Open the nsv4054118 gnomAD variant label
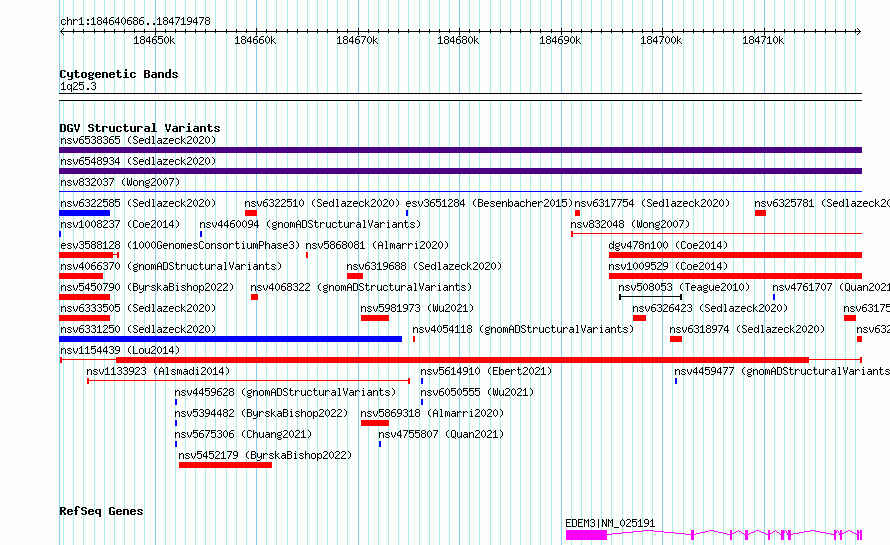This screenshot has width=890, height=545. click(x=523, y=329)
